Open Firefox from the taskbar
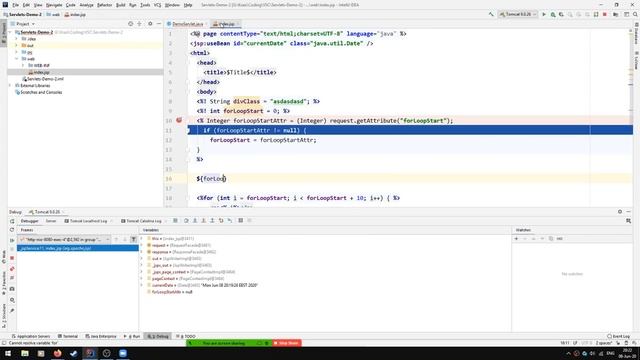 coord(57,353)
